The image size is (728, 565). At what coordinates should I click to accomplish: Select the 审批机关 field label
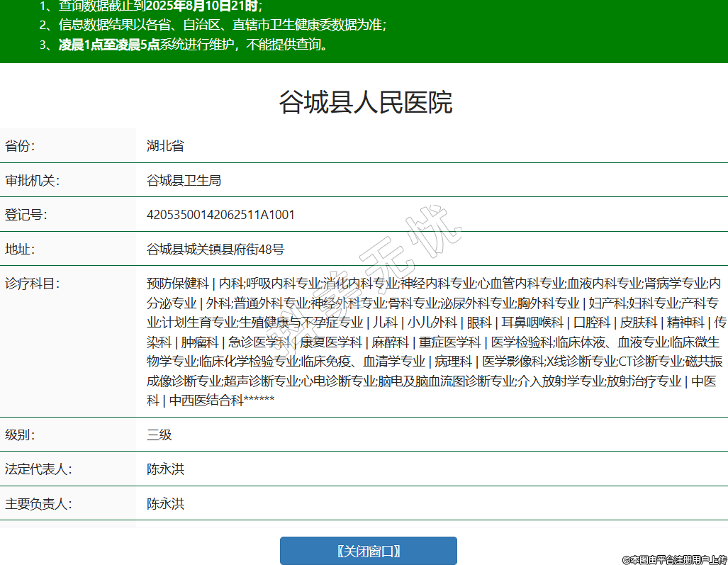tap(33, 181)
